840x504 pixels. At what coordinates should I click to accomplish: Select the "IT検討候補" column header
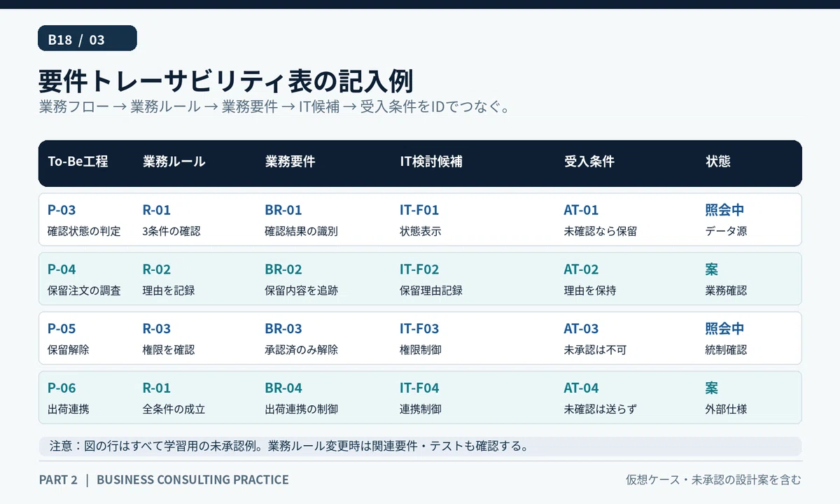click(x=431, y=162)
